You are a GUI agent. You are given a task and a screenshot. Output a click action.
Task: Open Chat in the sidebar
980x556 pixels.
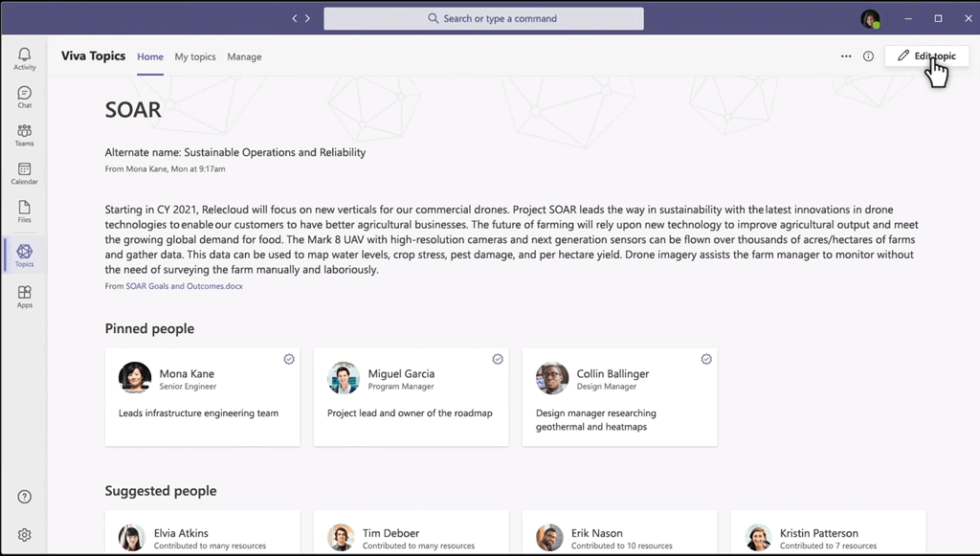[25, 97]
